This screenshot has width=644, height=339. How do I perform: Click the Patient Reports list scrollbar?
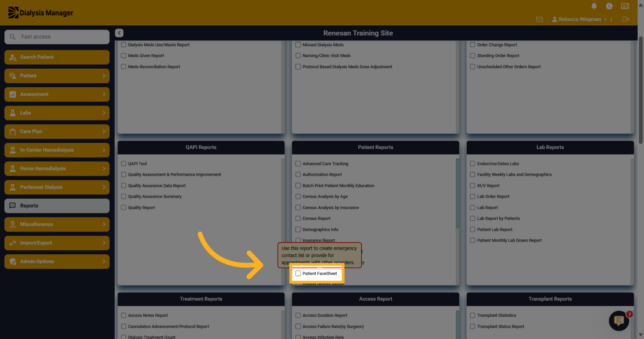tap(457, 193)
